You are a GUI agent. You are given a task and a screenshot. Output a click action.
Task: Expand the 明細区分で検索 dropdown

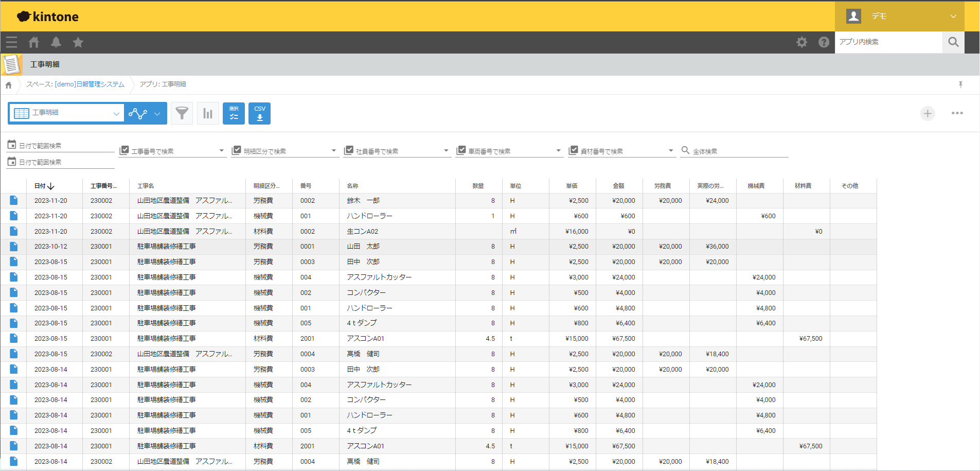(x=333, y=151)
